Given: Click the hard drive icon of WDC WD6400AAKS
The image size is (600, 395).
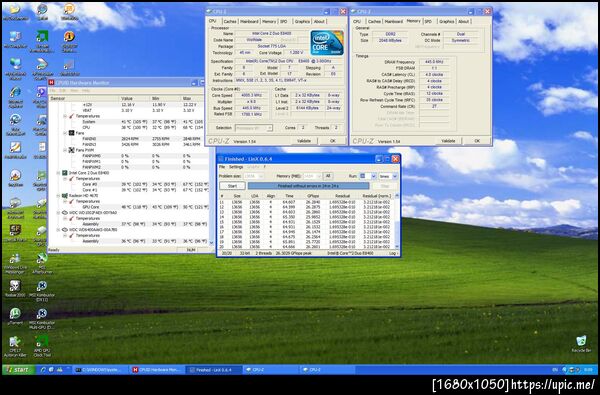Looking at the screenshot, I should tap(65, 230).
